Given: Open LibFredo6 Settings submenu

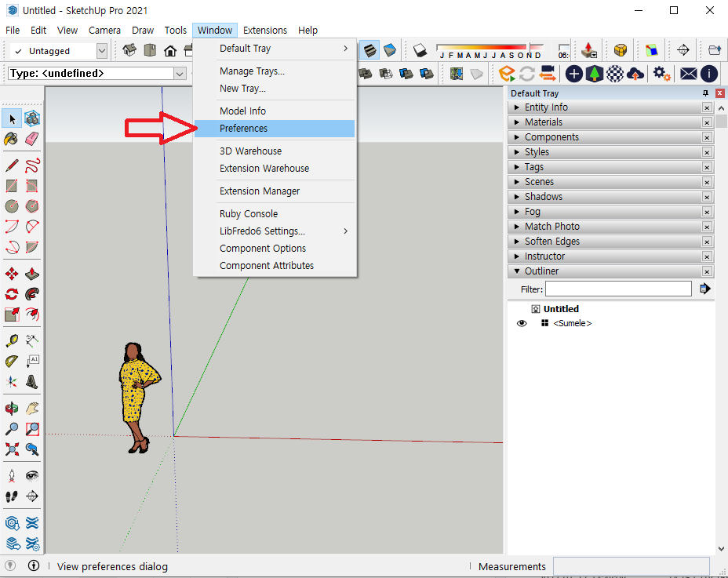Looking at the screenshot, I should 275,231.
